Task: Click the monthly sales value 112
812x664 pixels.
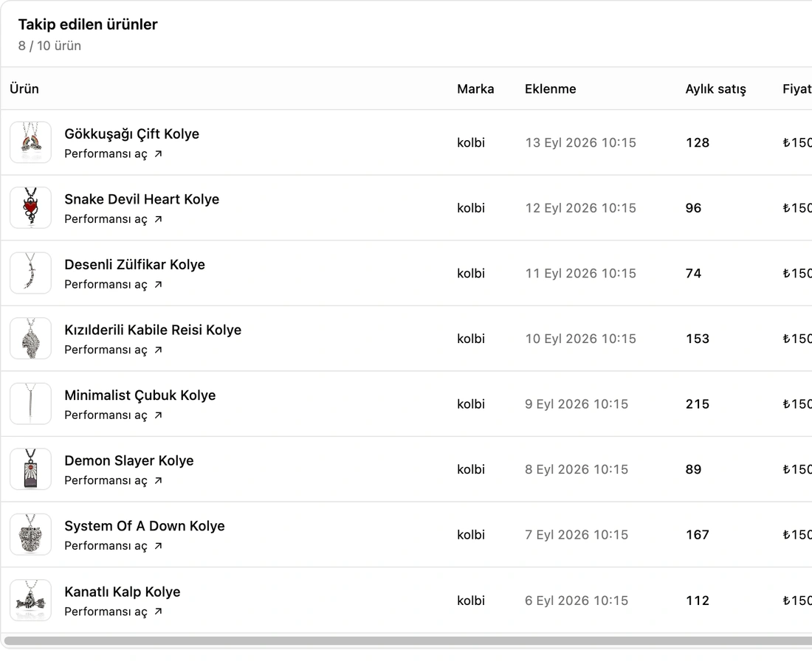Action: (698, 601)
